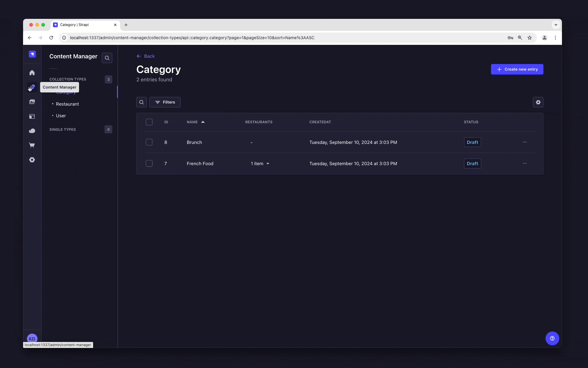Enable the select-all entries checkbox
Image resolution: width=588 pixels, height=368 pixels.
coord(149,122)
